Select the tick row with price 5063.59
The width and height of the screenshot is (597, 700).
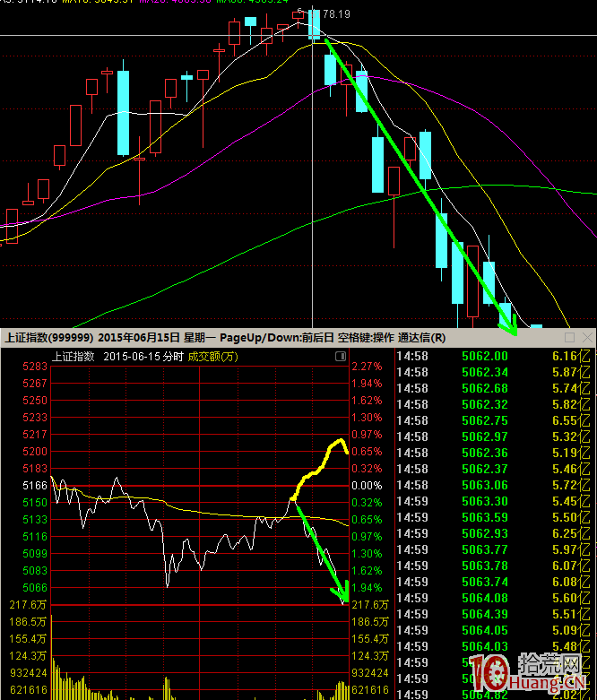[493, 517]
